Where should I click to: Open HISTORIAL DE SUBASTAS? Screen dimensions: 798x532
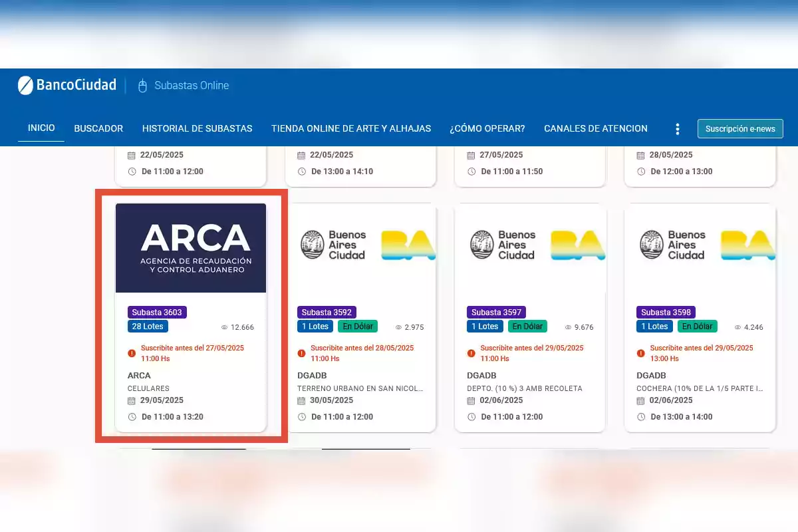[x=198, y=128]
